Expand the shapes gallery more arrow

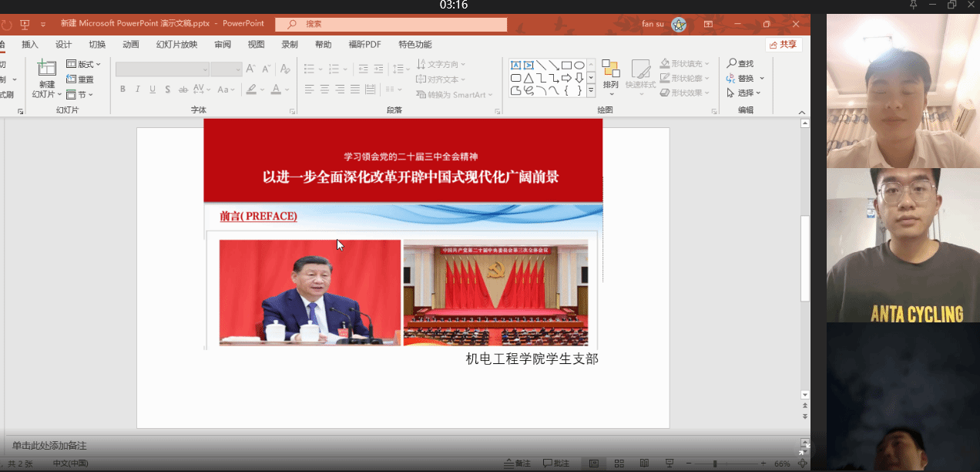click(591, 91)
